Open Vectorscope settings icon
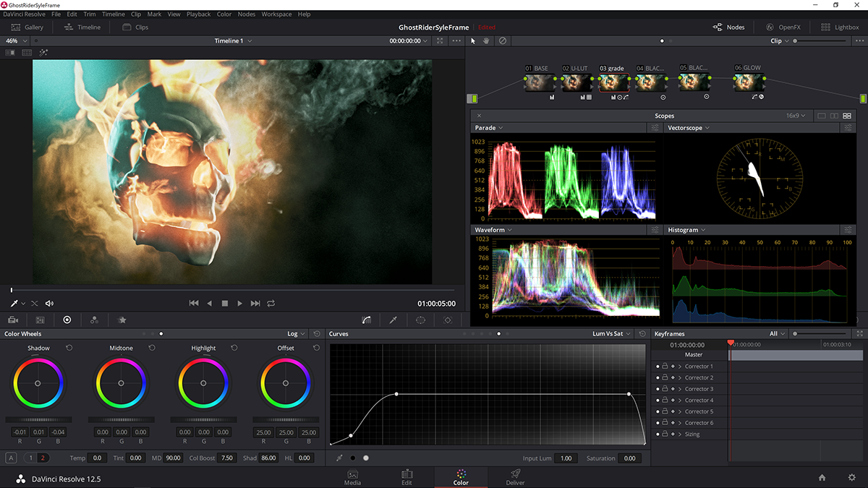The height and width of the screenshot is (488, 868). (x=848, y=128)
